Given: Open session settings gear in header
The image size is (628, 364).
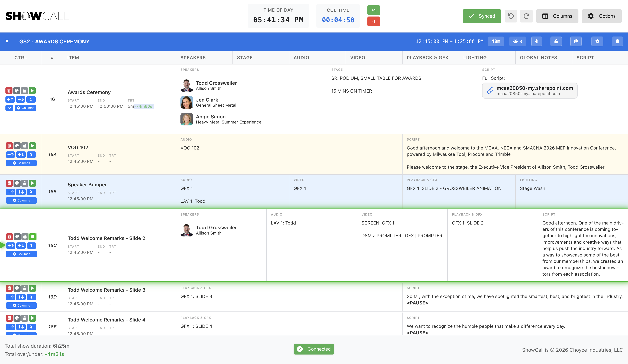Looking at the screenshot, I should (x=597, y=41).
